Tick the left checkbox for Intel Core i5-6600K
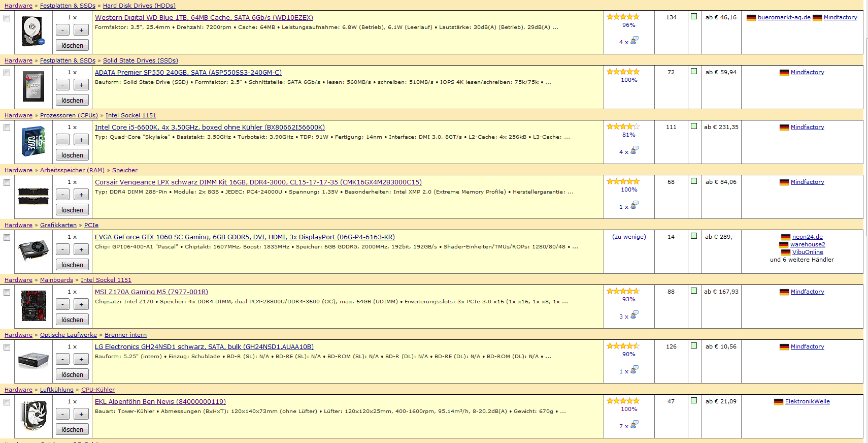The width and height of the screenshot is (868, 443). pyautogui.click(x=7, y=128)
